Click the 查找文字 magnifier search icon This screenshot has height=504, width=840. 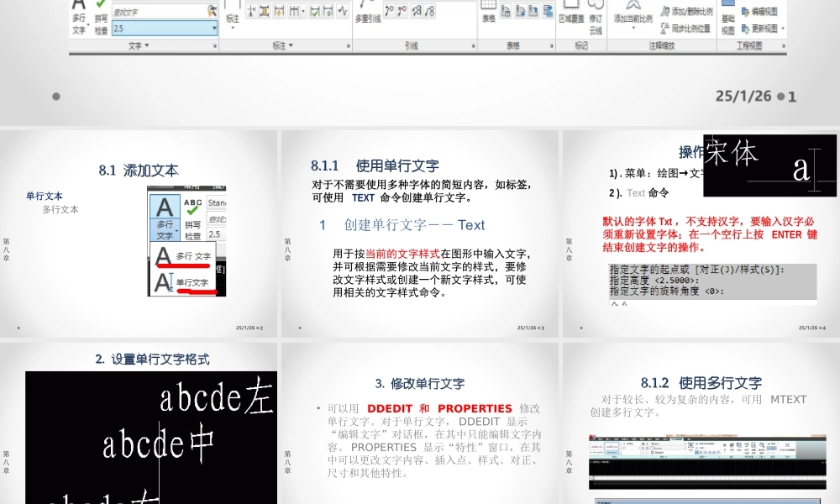click(x=211, y=12)
